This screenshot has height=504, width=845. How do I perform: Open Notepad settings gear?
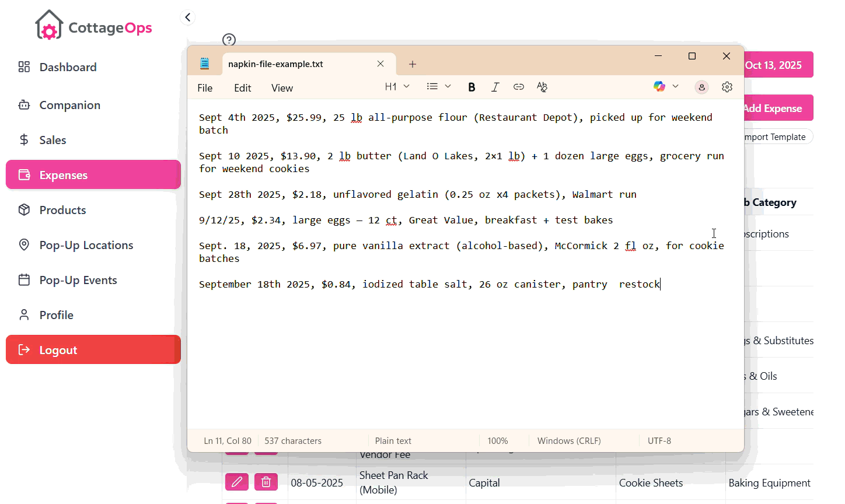coord(727,86)
